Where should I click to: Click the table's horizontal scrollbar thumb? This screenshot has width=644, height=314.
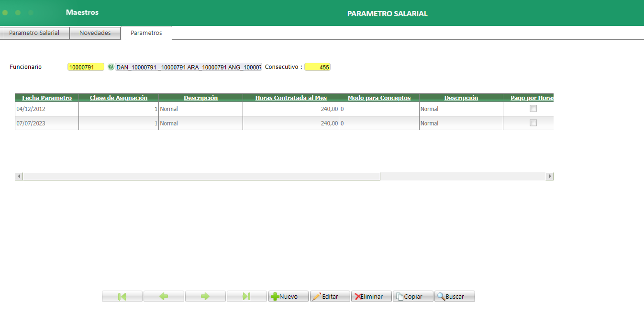coord(201,176)
